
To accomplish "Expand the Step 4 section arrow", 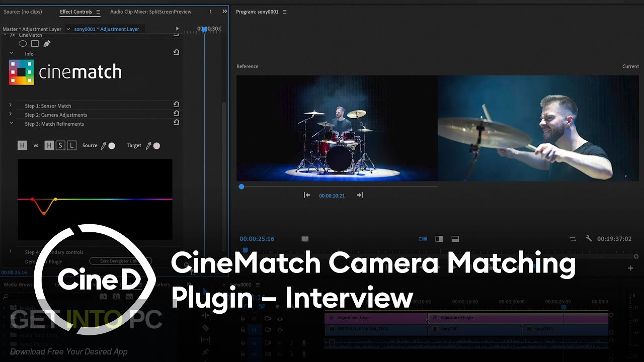I will [10, 251].
